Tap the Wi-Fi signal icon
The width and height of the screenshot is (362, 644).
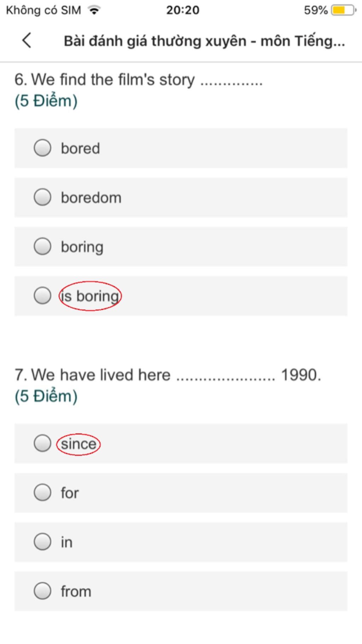(94, 10)
